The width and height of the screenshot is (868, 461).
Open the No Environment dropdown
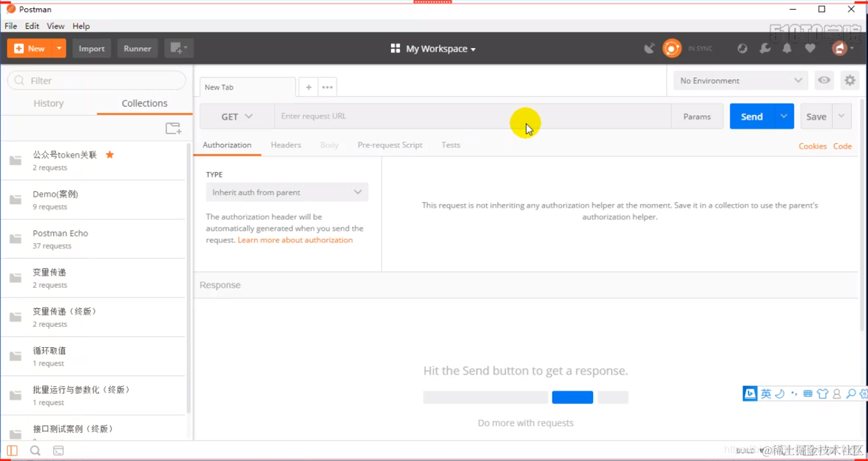click(741, 81)
